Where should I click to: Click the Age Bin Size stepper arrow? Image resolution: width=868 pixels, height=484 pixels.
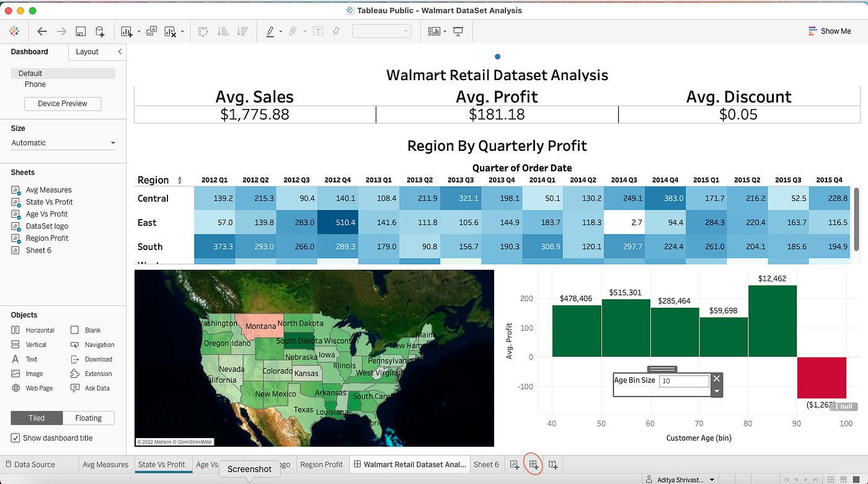717,391
